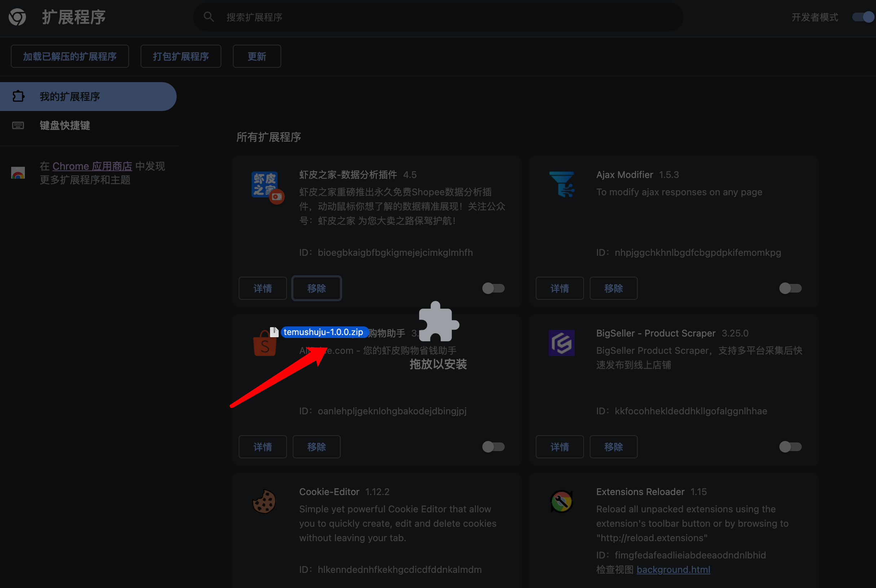Click the Chrome logo in the header

tap(17, 17)
